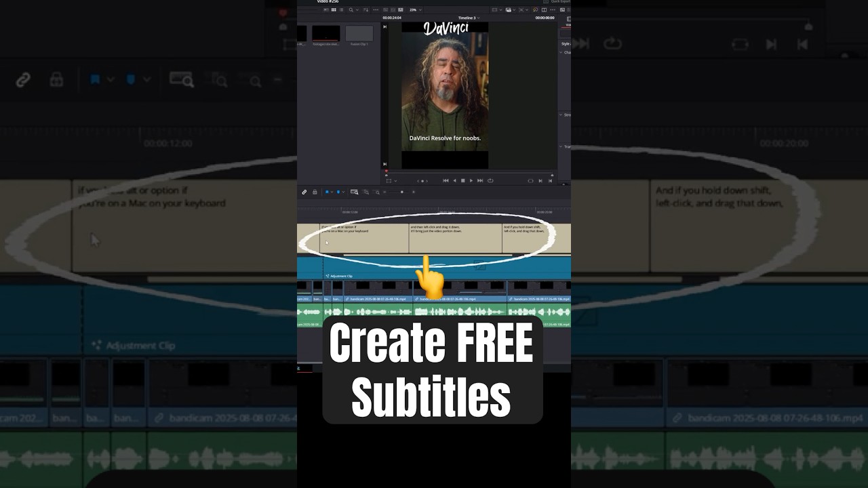Select the 'you're on a Mac' subtitle clip
The height and width of the screenshot is (488, 868).
point(363,239)
